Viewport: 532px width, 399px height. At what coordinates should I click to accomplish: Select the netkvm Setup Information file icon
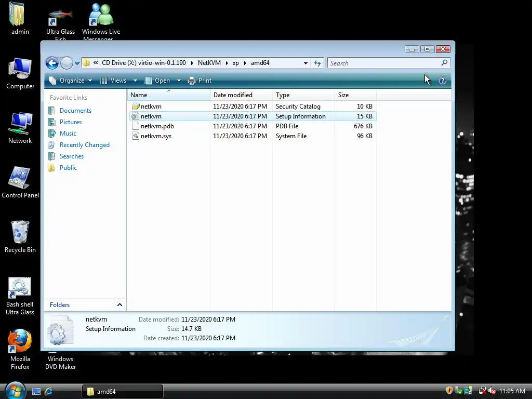click(x=136, y=116)
